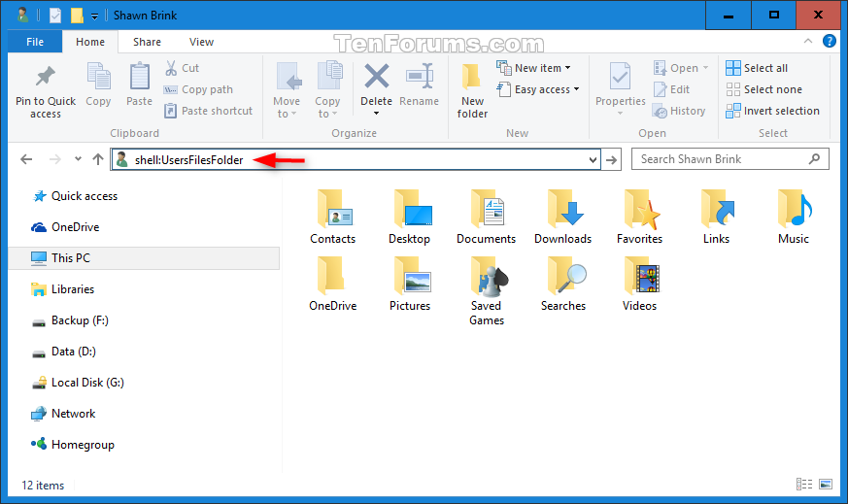Viewport: 848px width, 504px height.
Task: Select the Searches folder
Action: [x=563, y=284]
